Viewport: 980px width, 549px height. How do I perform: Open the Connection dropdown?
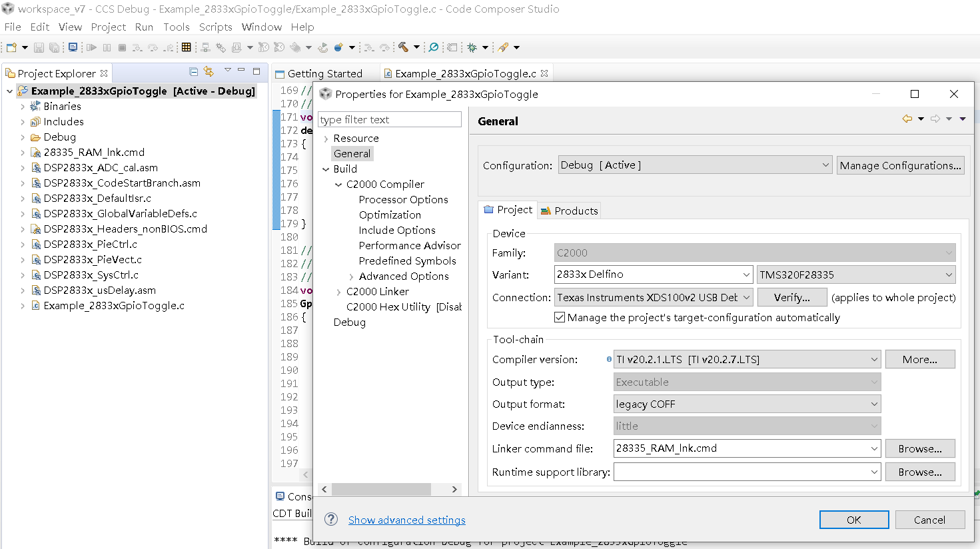tap(654, 297)
